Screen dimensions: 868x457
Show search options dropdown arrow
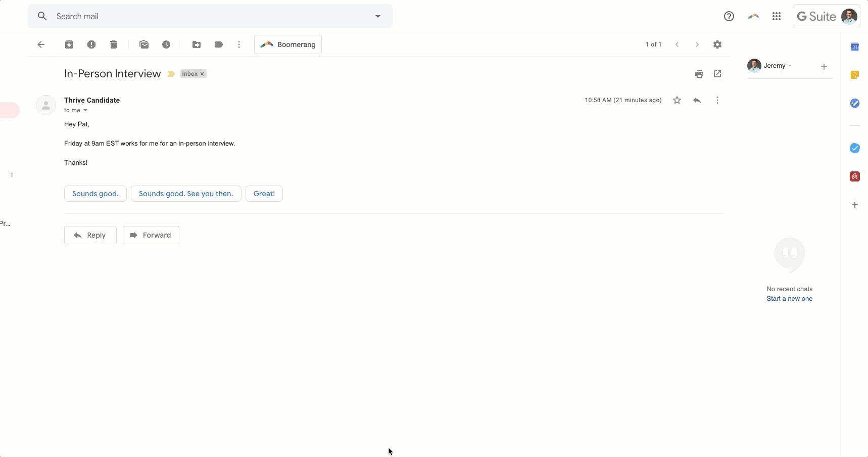[x=377, y=16]
